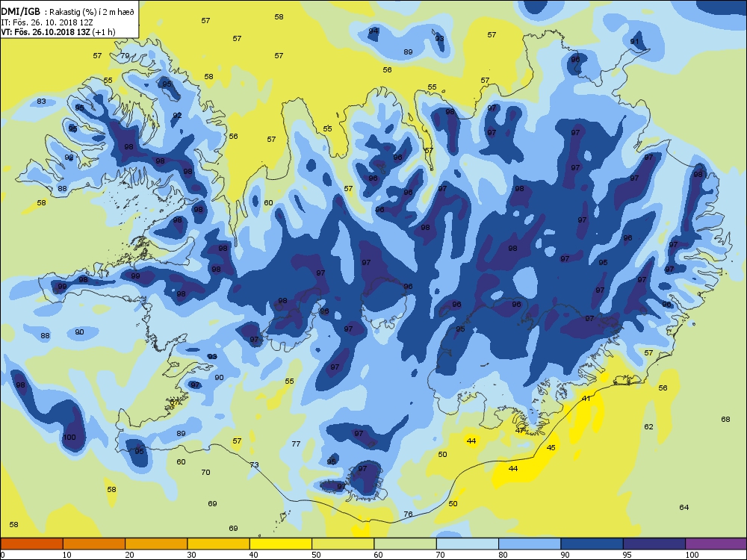Click the '79' humidity value on the map

tap(125, 56)
